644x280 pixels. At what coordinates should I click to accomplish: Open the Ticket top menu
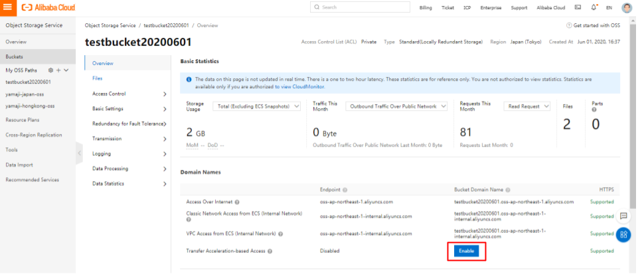(x=447, y=8)
